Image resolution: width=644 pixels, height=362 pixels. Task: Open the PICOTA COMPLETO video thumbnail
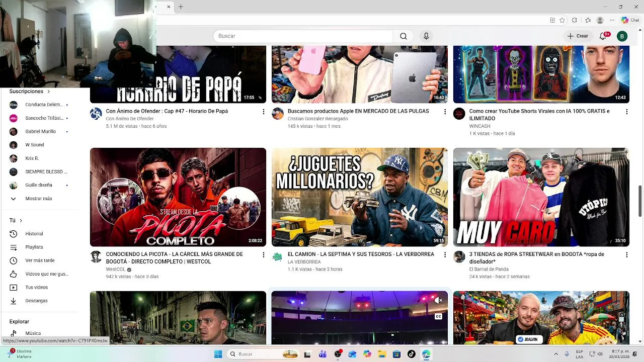pos(178,197)
